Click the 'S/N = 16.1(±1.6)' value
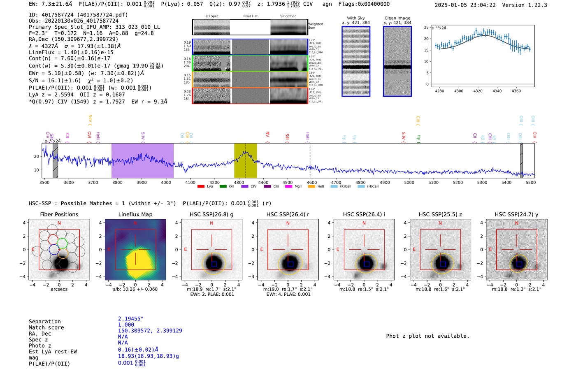Viewport: 576px width, 392px height. tap(55, 81)
